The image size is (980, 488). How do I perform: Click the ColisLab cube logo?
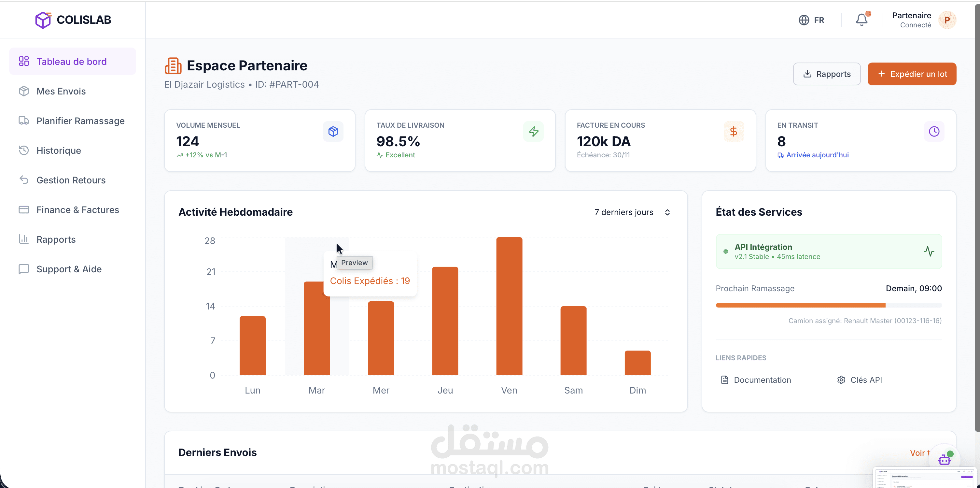[x=43, y=20]
